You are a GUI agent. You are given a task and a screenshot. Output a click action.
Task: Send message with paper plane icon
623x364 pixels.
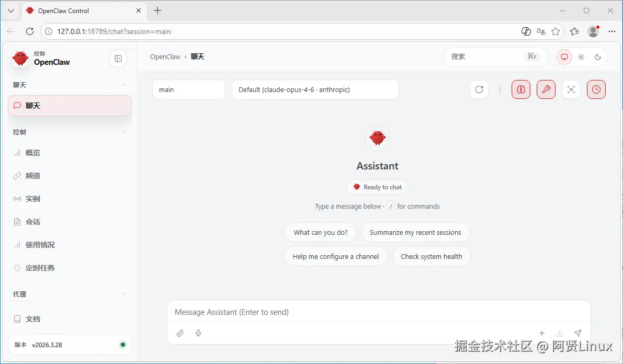[577, 333]
